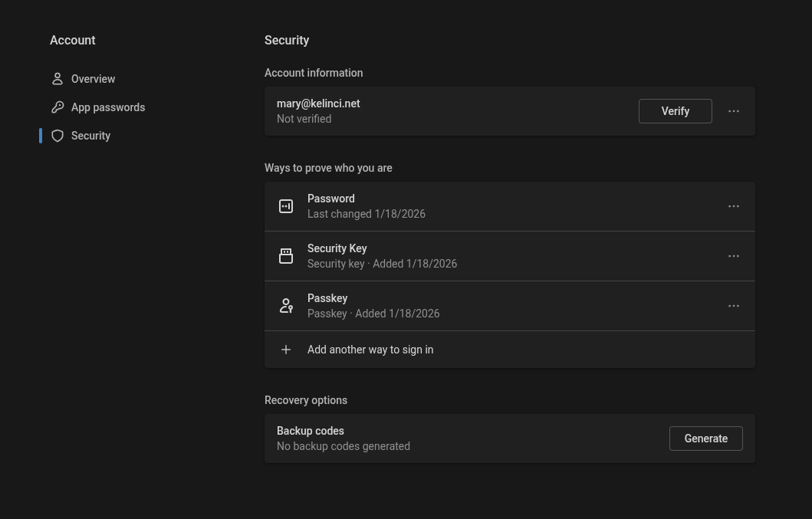
Task: Click the Passkey person-key icon
Action: point(286,306)
